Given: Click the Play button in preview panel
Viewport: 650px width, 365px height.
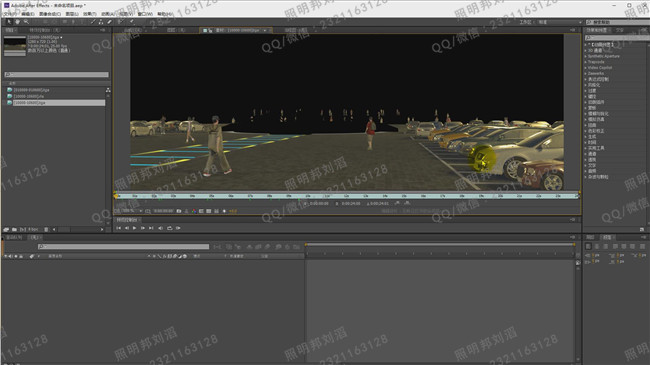Looking at the screenshot, I should coord(134,228).
